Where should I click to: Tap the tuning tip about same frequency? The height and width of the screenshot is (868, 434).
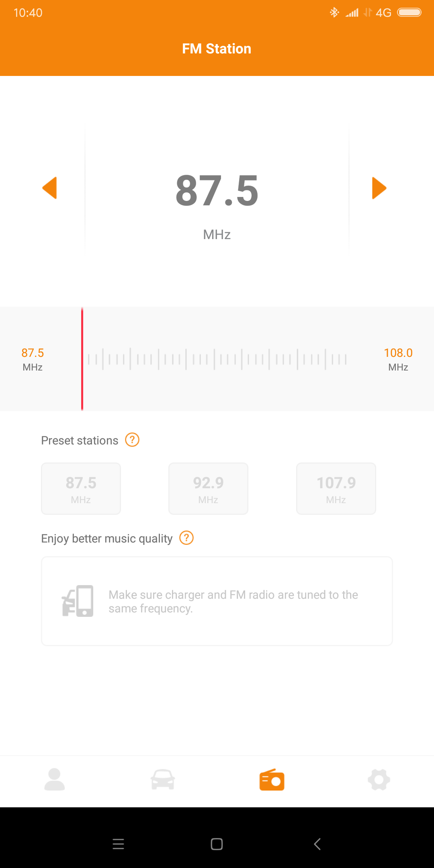(233, 602)
